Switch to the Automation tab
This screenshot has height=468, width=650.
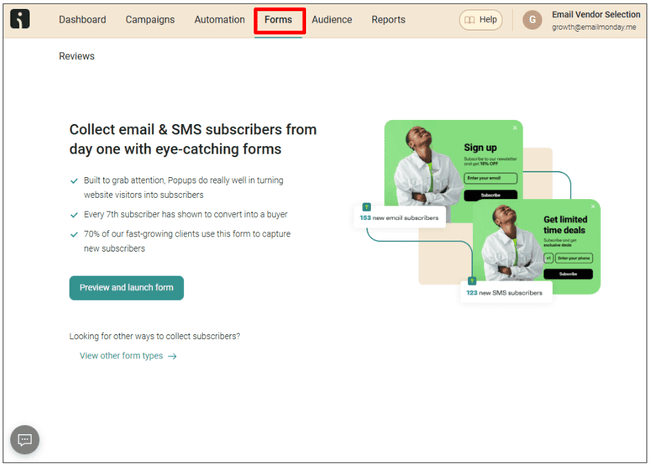(219, 20)
